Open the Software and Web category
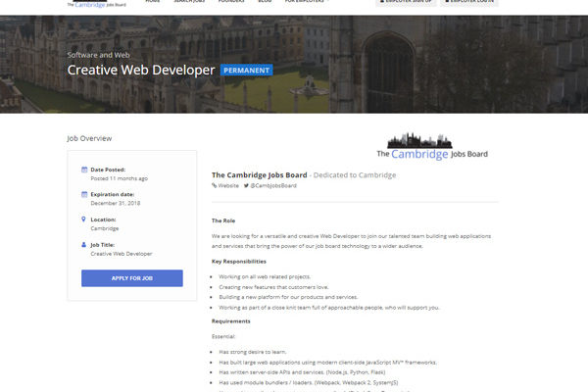588x392 pixels. (x=98, y=55)
